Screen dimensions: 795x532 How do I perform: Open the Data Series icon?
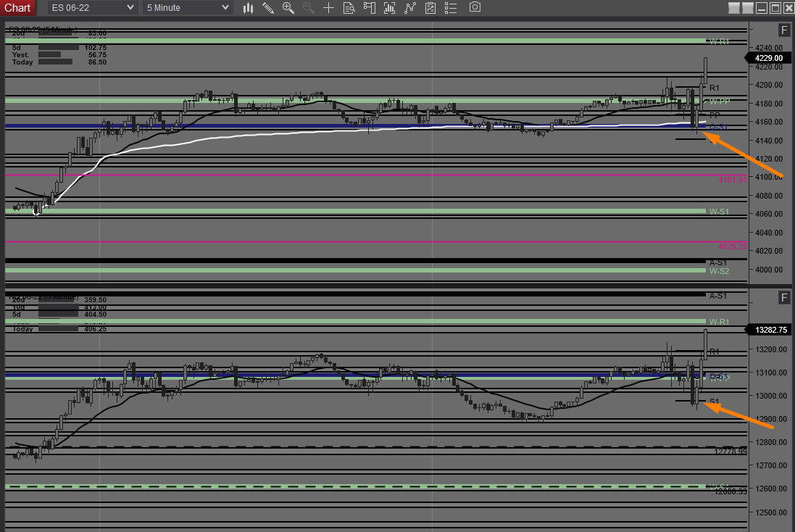(x=389, y=7)
